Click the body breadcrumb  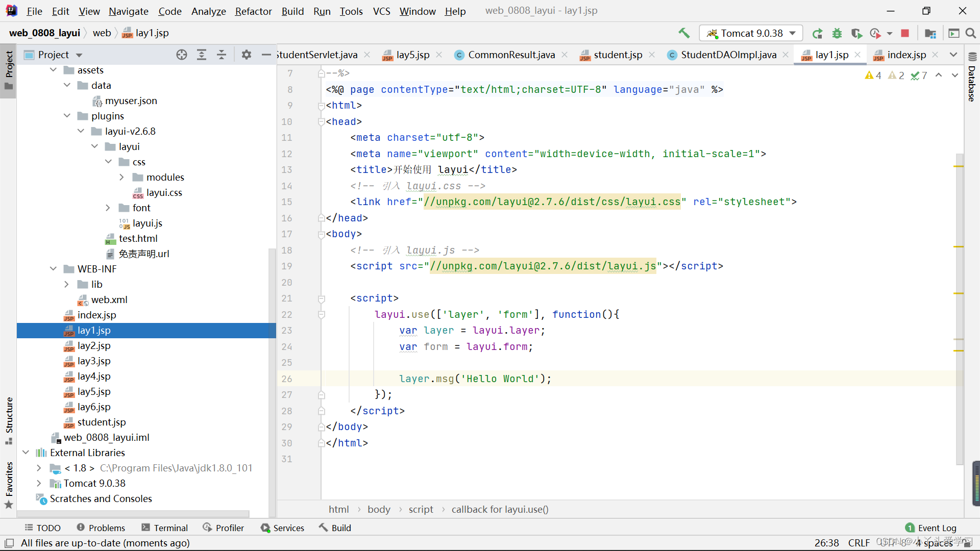[x=379, y=509]
